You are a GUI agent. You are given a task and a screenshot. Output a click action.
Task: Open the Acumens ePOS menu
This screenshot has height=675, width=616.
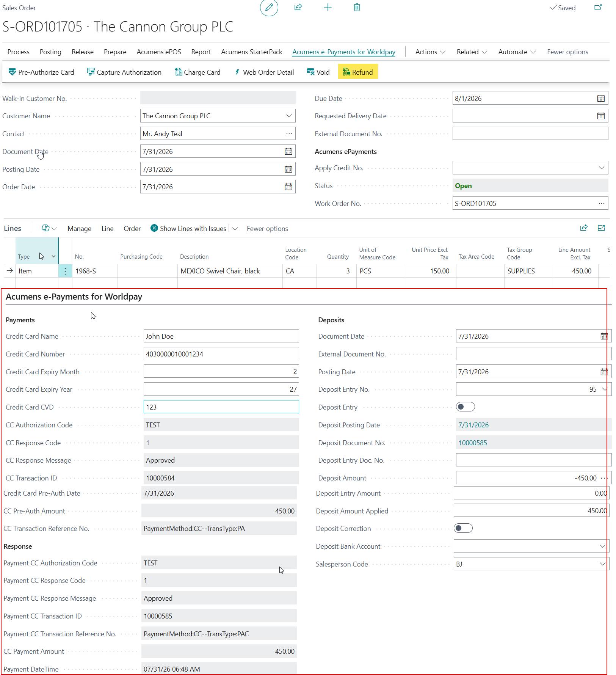click(x=159, y=52)
